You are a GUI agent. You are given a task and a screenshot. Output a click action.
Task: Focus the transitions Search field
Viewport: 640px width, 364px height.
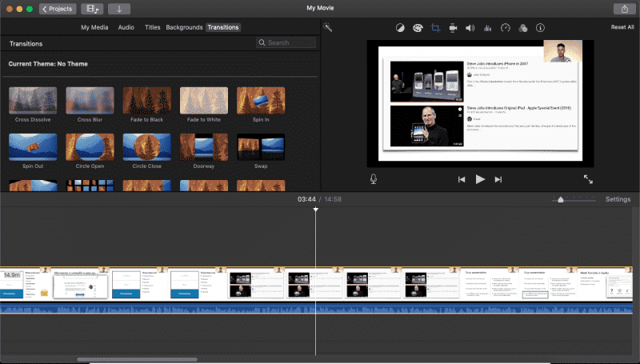pyautogui.click(x=286, y=42)
